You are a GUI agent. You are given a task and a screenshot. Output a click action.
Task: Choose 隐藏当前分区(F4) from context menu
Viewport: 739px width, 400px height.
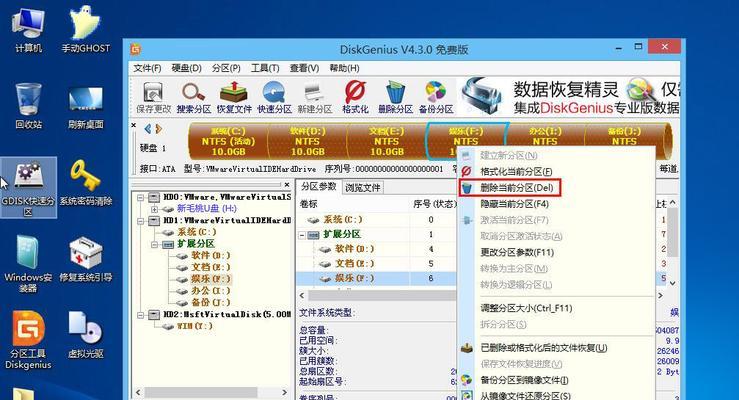514,204
